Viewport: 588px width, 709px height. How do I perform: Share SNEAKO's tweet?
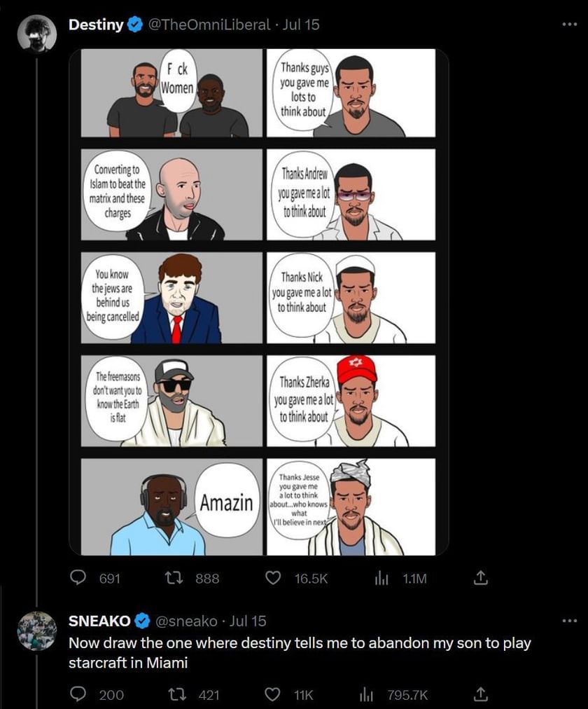click(480, 694)
